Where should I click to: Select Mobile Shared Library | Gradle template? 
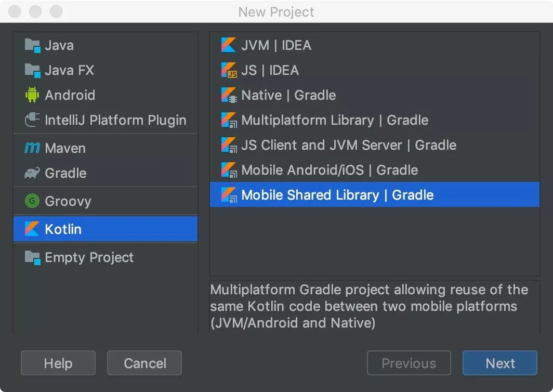(x=375, y=195)
